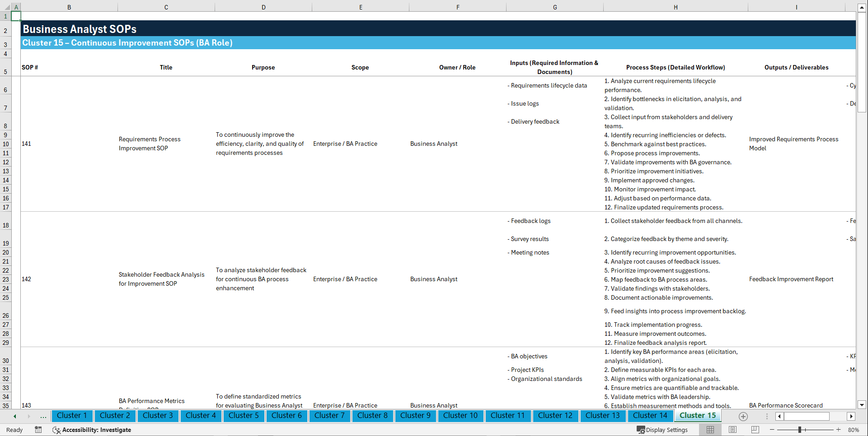This screenshot has height=436, width=868.
Task: Switch to the Cluster 7 sheet tab
Action: (x=329, y=416)
